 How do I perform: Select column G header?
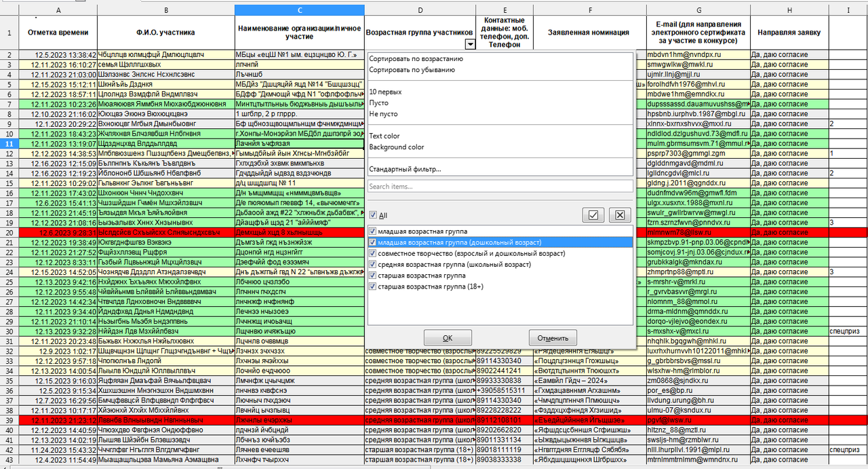698,10
